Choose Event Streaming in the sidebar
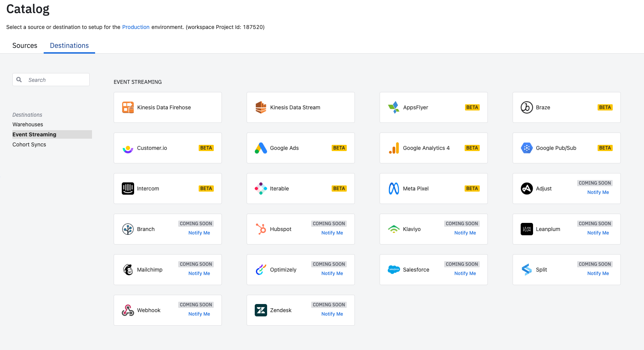 click(52, 134)
